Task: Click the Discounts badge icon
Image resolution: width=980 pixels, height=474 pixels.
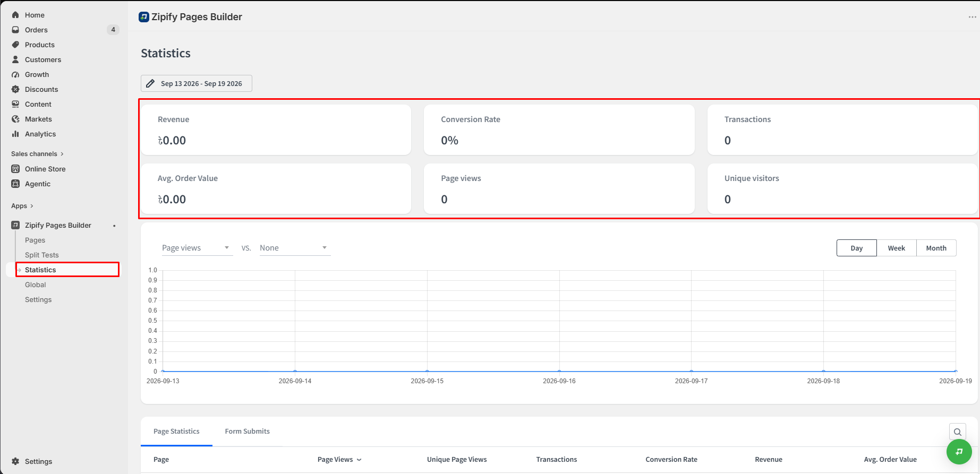Action: click(x=15, y=89)
